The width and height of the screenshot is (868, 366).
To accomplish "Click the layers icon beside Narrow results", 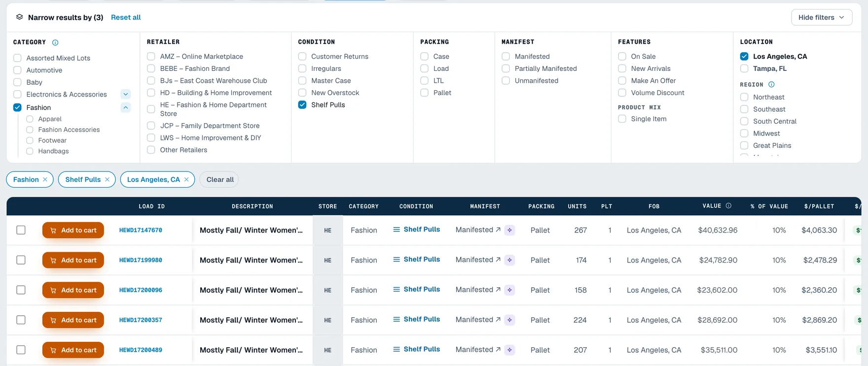I will [x=19, y=17].
